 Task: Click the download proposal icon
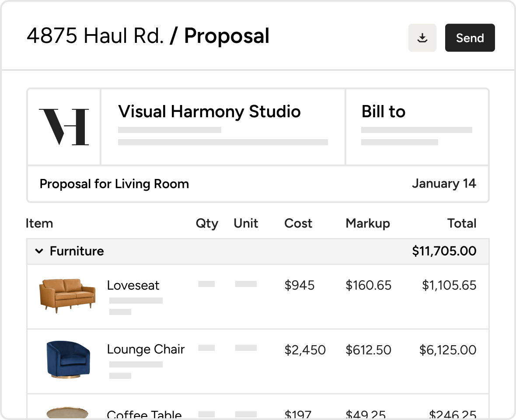click(422, 38)
